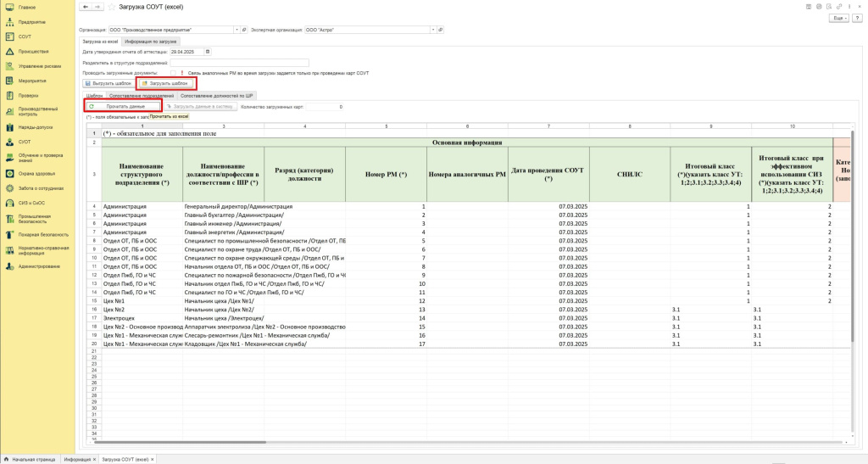Open Пожарная безопасность extinguisher icon
The image size is (868, 464).
(9, 235)
